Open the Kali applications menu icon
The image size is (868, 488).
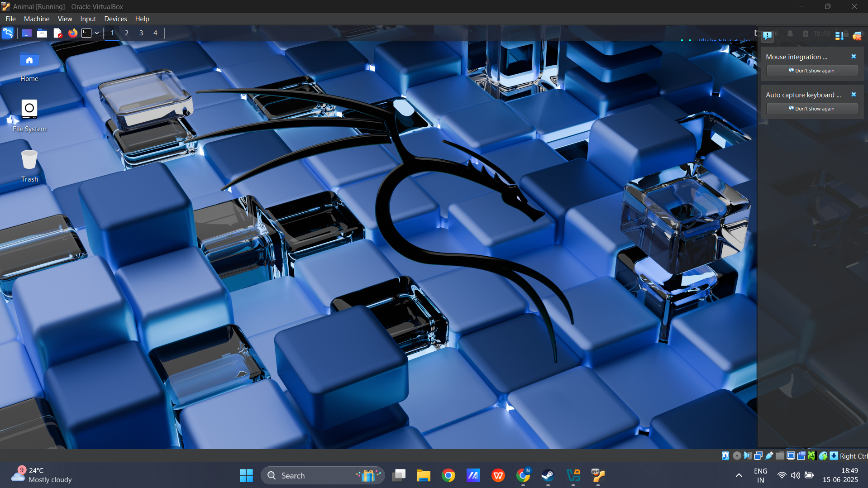(8, 33)
